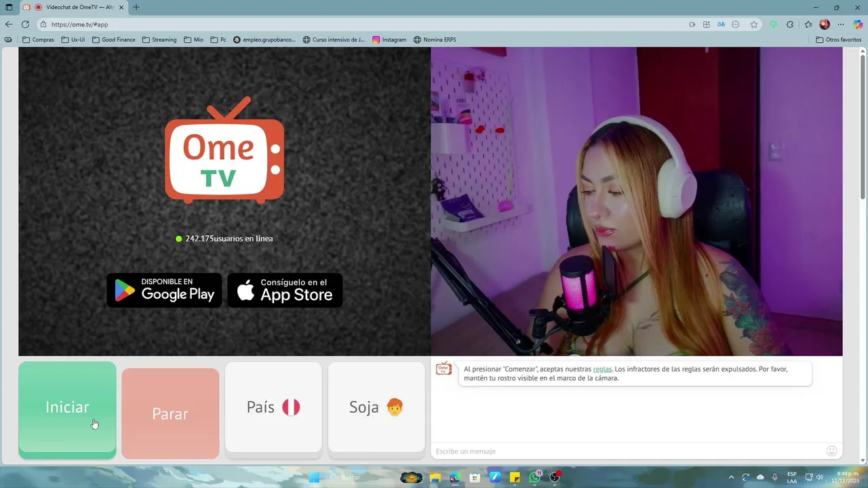Click the "242.175 usuarios en línea" counter
This screenshot has height=488, width=868.
(x=224, y=239)
